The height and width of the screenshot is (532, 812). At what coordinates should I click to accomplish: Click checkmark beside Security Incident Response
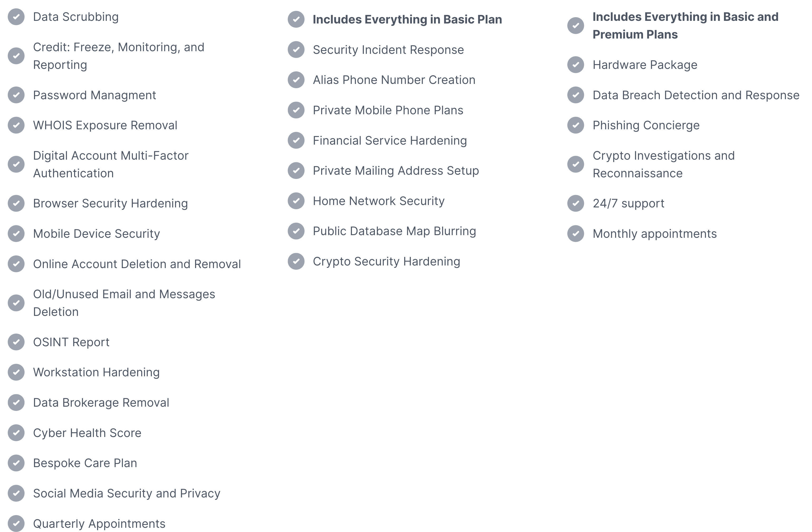coord(296,50)
